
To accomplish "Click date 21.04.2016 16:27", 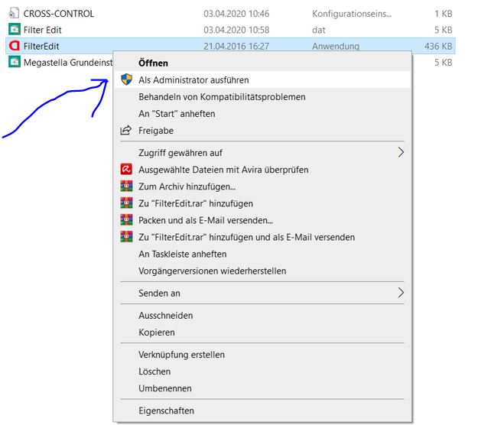I will point(236,47).
